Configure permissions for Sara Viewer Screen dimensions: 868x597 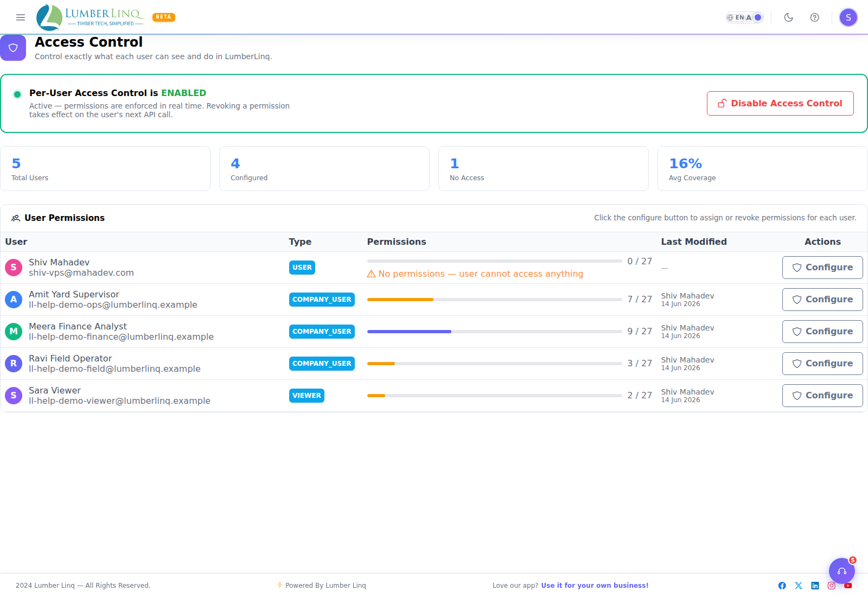coord(822,396)
